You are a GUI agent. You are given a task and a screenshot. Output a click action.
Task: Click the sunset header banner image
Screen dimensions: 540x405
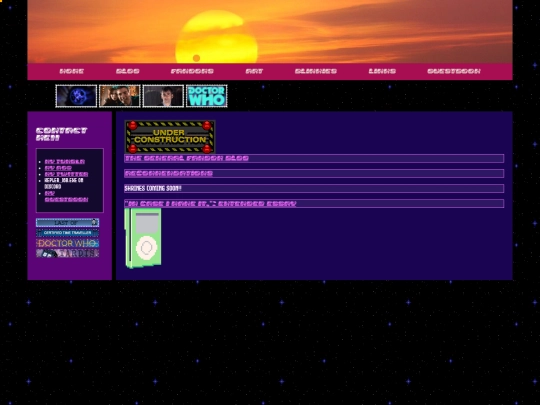pos(270,31)
